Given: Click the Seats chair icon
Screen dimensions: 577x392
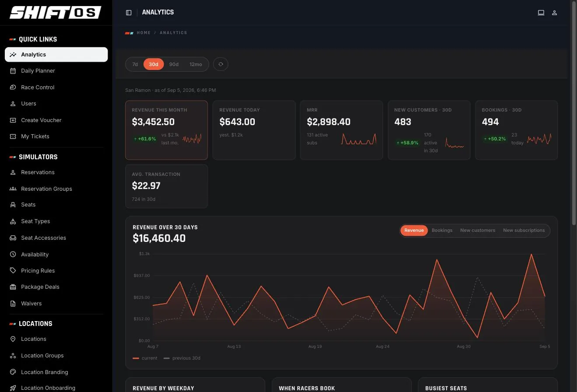Looking at the screenshot, I should click(x=13, y=205).
